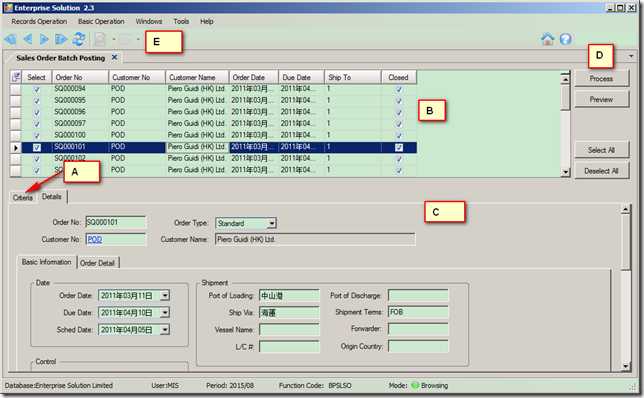This screenshot has width=644, height=398.
Task: Click the Vessel Name input field
Action: click(290, 329)
